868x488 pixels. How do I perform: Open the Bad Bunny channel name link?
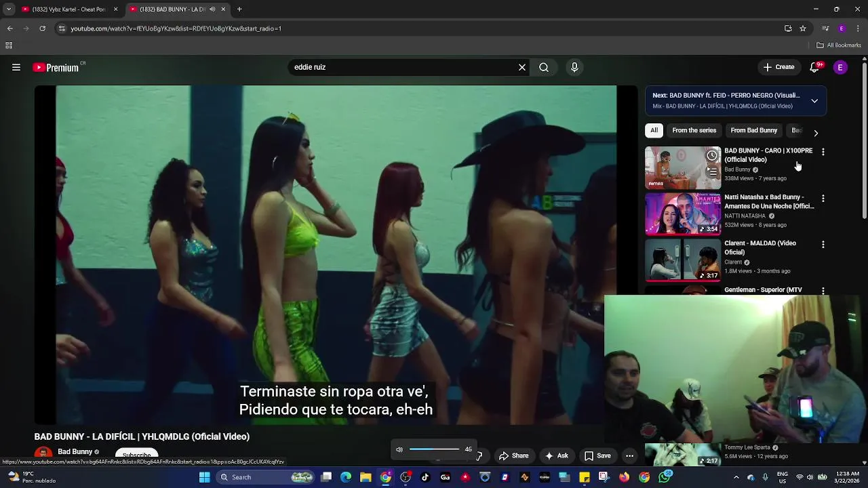click(x=75, y=451)
